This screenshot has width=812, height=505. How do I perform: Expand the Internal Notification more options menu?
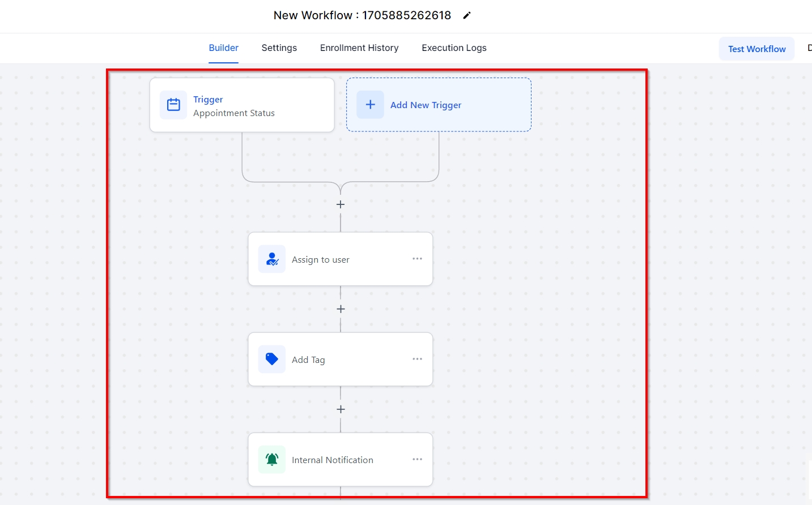(417, 459)
